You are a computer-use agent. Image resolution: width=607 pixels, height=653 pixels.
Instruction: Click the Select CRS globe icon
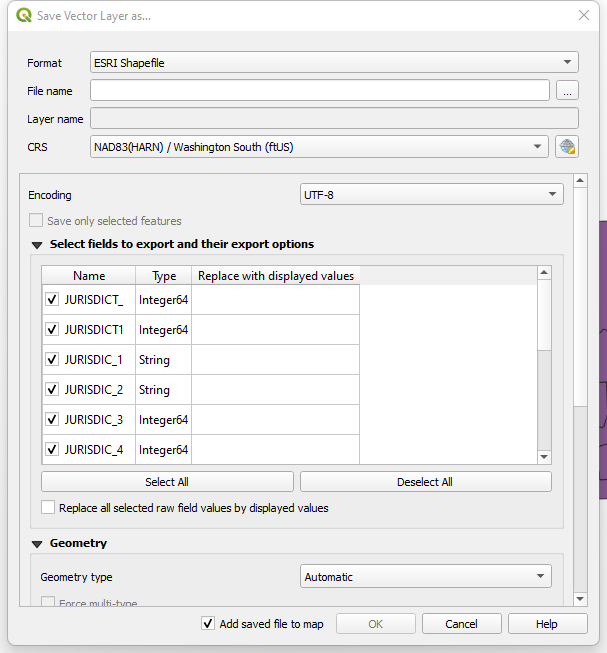point(567,147)
